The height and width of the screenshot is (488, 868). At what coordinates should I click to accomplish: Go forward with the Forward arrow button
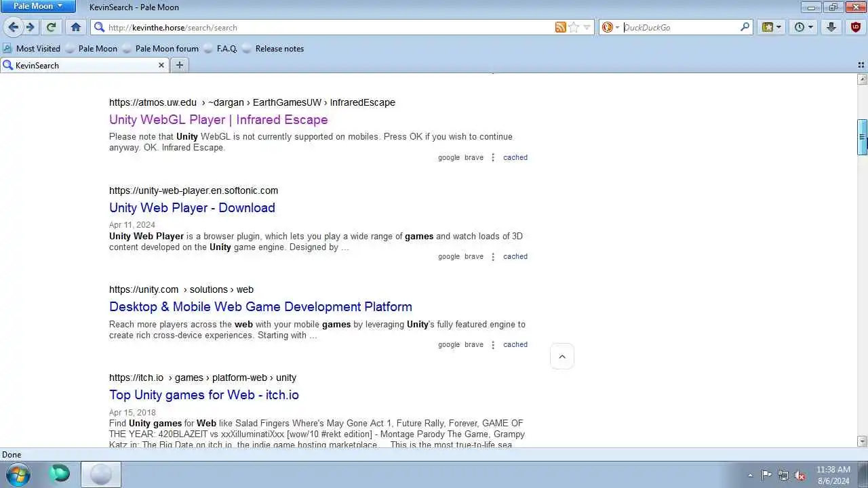tap(31, 27)
